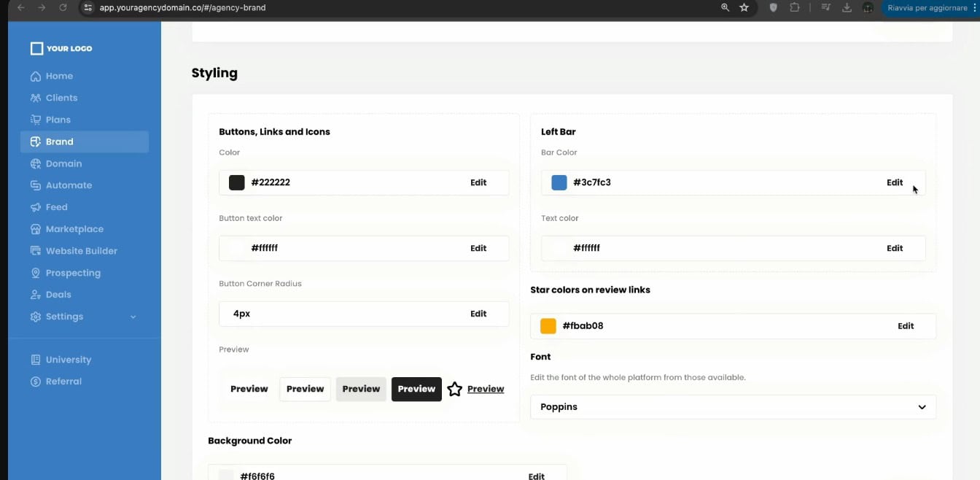The width and height of the screenshot is (980, 480).
Task: Click the underlined Preview link
Action: click(x=486, y=389)
